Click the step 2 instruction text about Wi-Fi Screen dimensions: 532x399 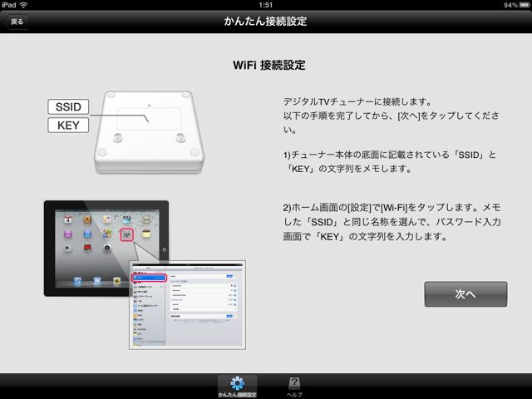392,222
